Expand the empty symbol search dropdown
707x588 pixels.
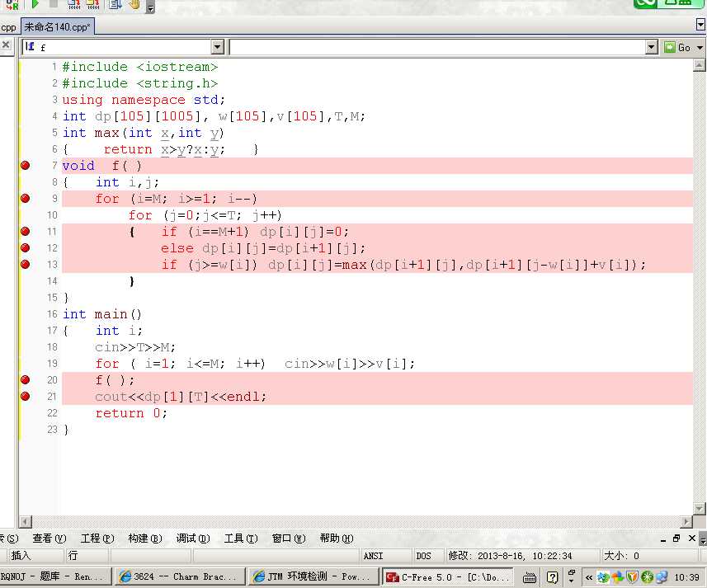click(651, 47)
